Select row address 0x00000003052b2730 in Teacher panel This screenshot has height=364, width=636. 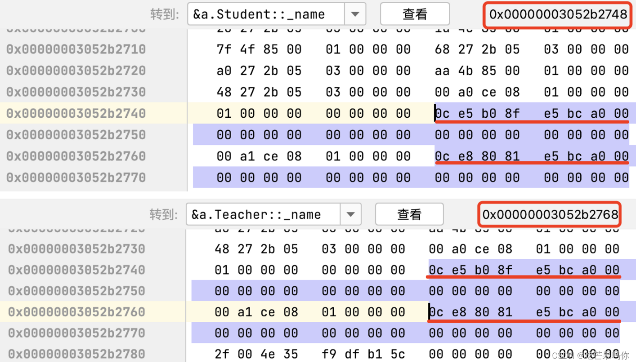pyautogui.click(x=76, y=249)
